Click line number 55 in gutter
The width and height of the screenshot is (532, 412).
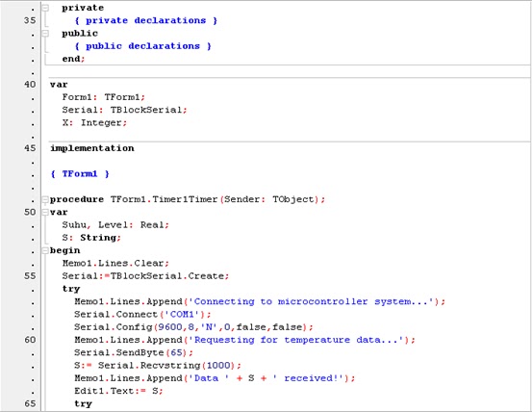pos(30,276)
